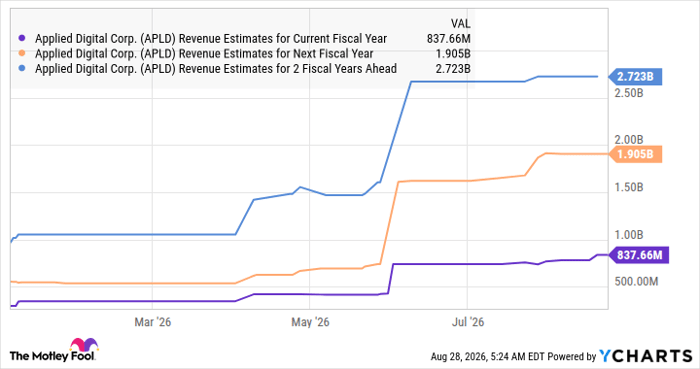Click the 2.723B value in the legend
Image resolution: width=700 pixels, height=369 pixels.
point(453,69)
